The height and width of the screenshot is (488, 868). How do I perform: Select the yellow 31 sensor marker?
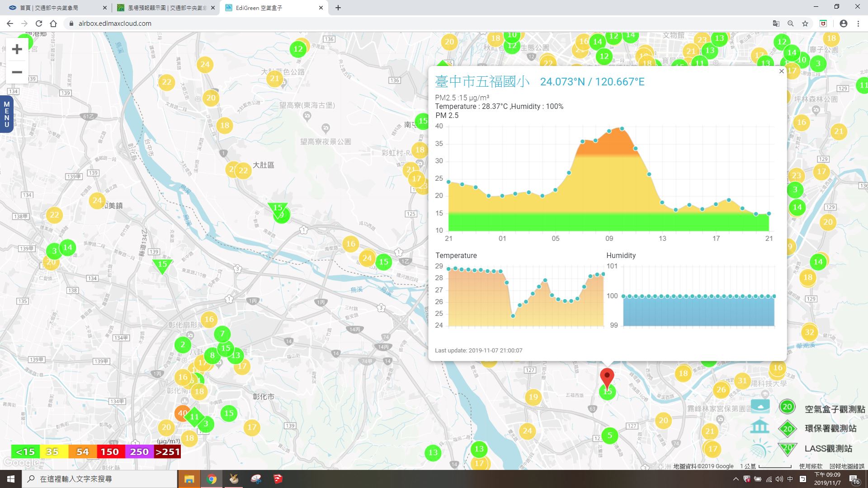click(x=742, y=380)
